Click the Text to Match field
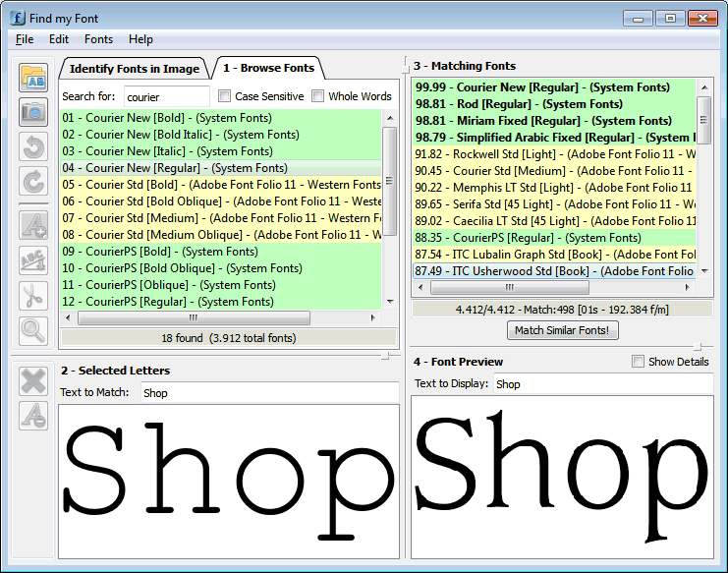This screenshot has width=728, height=573. point(270,393)
